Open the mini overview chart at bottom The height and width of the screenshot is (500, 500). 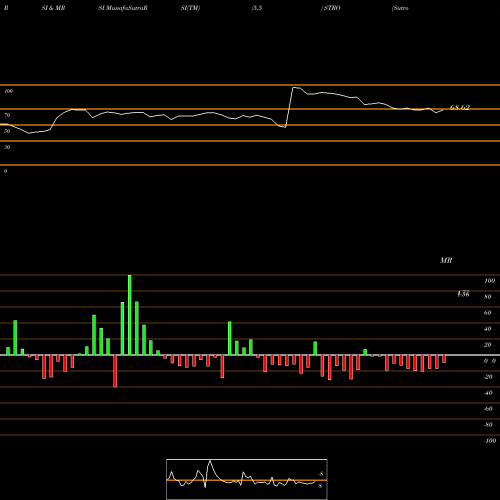click(247, 479)
